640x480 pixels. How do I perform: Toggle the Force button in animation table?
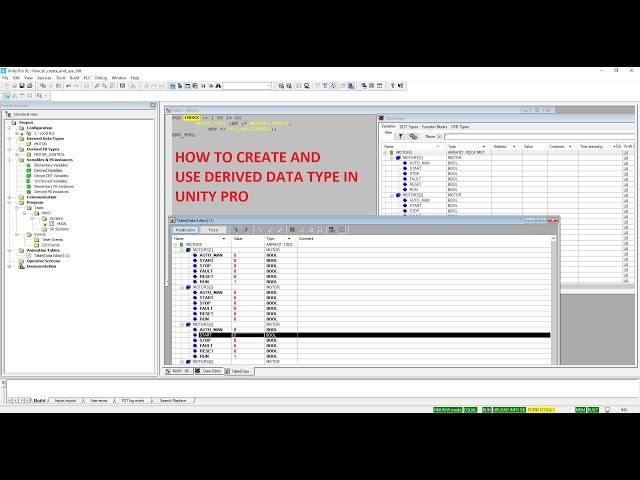[213, 230]
